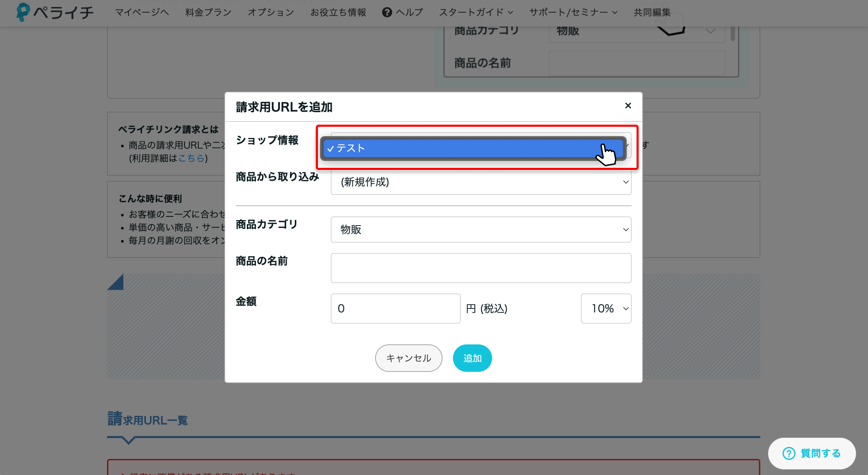Select テスト option in shop dropdown
The height and width of the screenshot is (475, 868).
(473, 148)
